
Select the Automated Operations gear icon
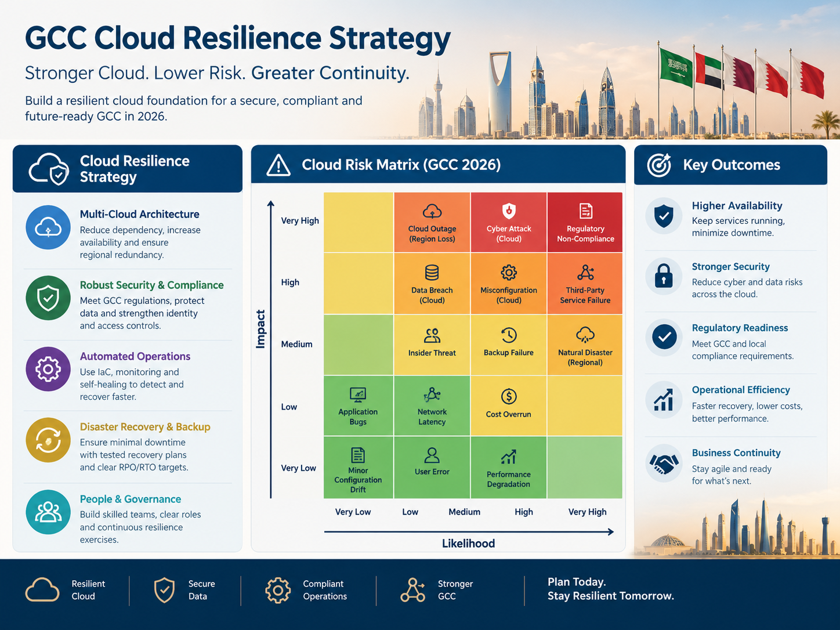point(48,369)
